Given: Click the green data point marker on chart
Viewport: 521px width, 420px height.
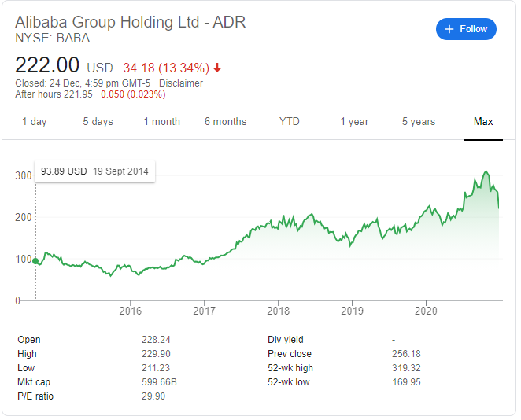Looking at the screenshot, I should (x=35, y=261).
